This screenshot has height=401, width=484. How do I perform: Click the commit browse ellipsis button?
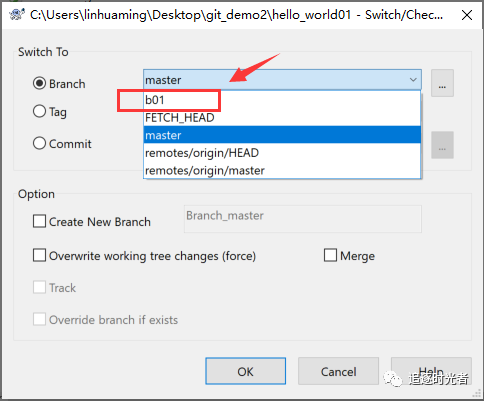click(x=442, y=145)
